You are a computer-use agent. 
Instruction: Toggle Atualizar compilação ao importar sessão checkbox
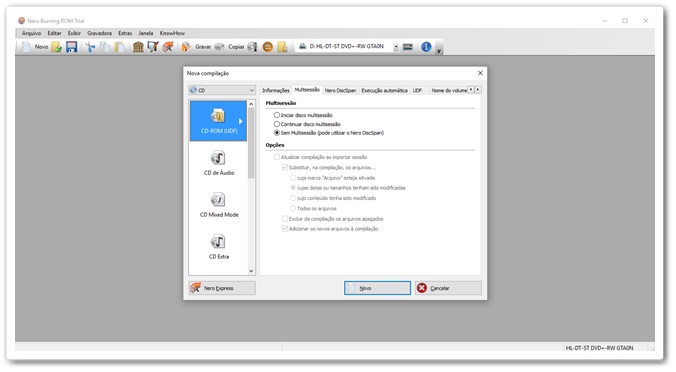[x=277, y=157]
